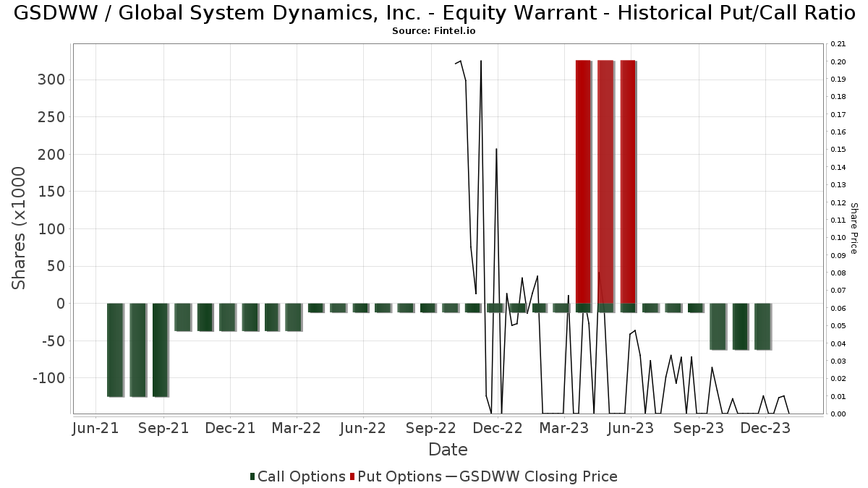Click the Dec-23 date axis label
The width and height of the screenshot is (868, 488).
click(765, 428)
